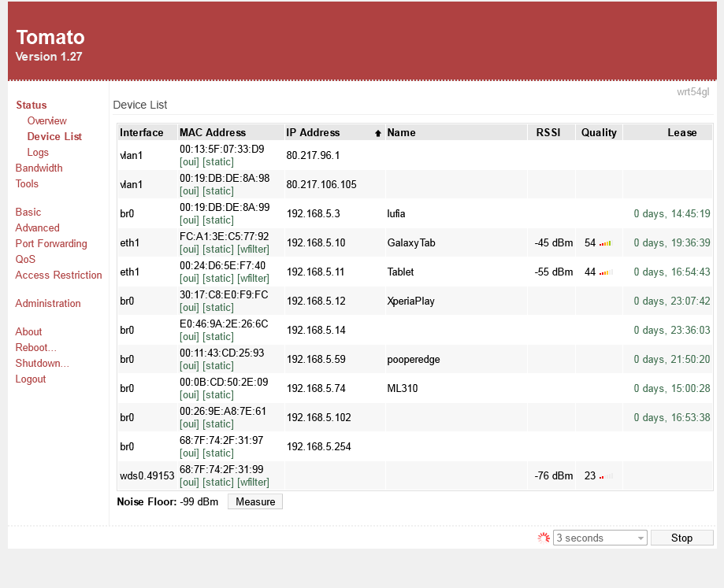Go to the Logs page
This screenshot has height=588, width=724.
tap(38, 152)
